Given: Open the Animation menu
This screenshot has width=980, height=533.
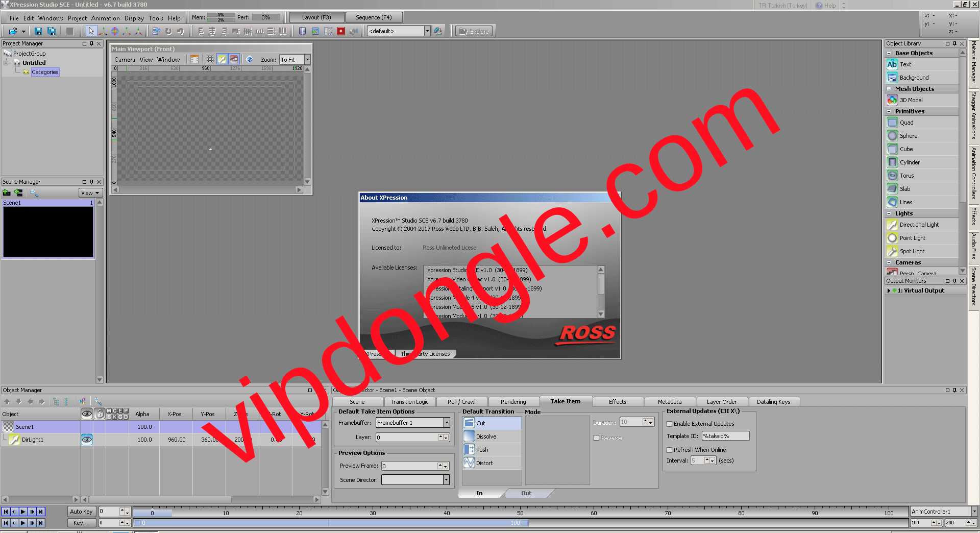Looking at the screenshot, I should click(x=105, y=18).
